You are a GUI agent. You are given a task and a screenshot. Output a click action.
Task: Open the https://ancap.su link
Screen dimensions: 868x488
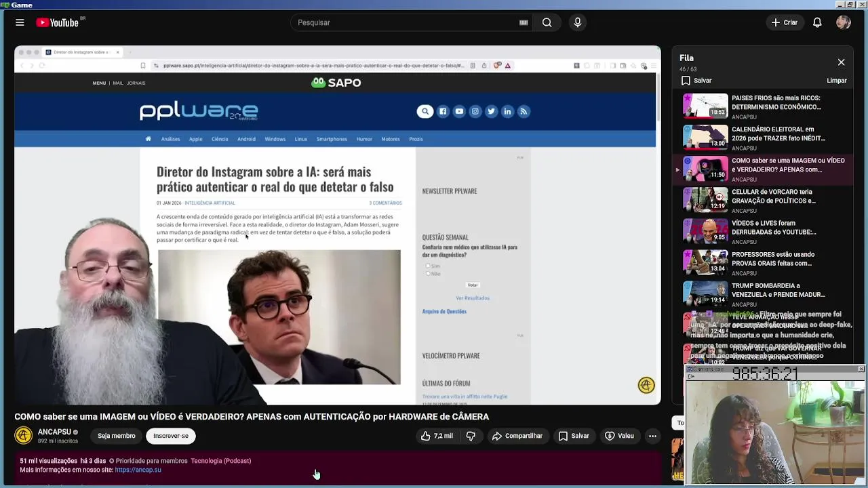point(138,470)
